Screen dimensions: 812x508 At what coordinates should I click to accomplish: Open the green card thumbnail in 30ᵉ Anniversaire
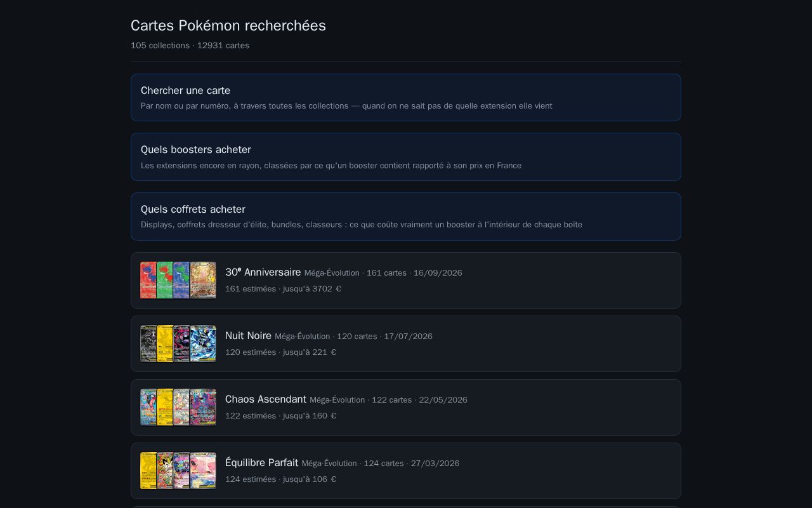click(x=165, y=280)
